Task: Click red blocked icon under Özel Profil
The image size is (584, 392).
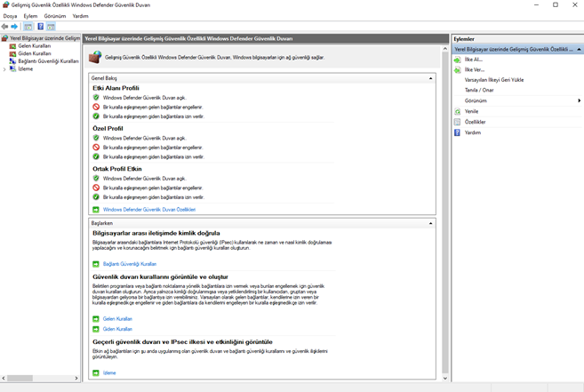Action: (96, 148)
